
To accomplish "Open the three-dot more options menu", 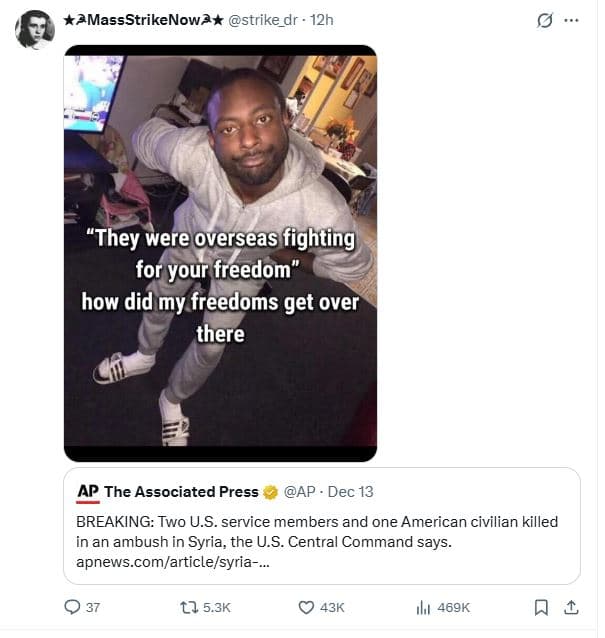I will [x=571, y=20].
